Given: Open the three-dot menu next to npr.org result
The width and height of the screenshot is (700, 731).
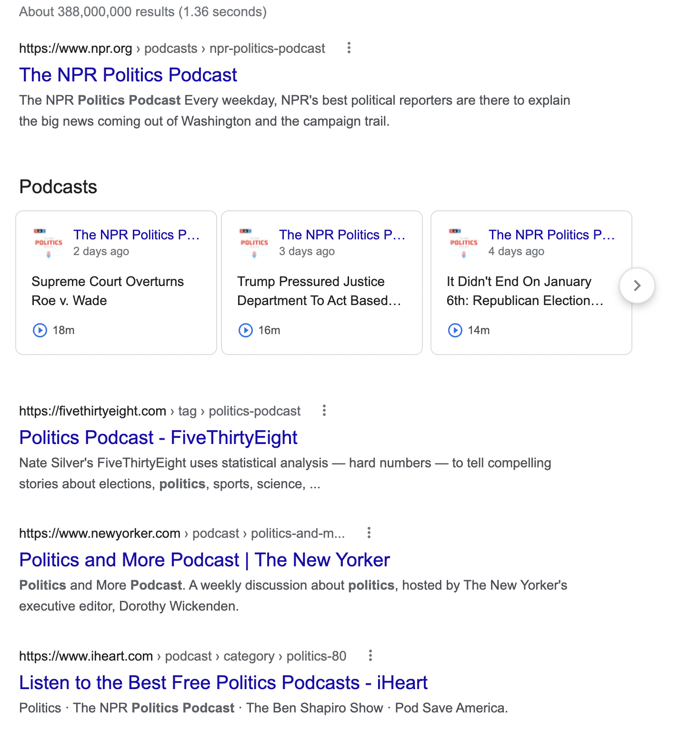Looking at the screenshot, I should (349, 48).
